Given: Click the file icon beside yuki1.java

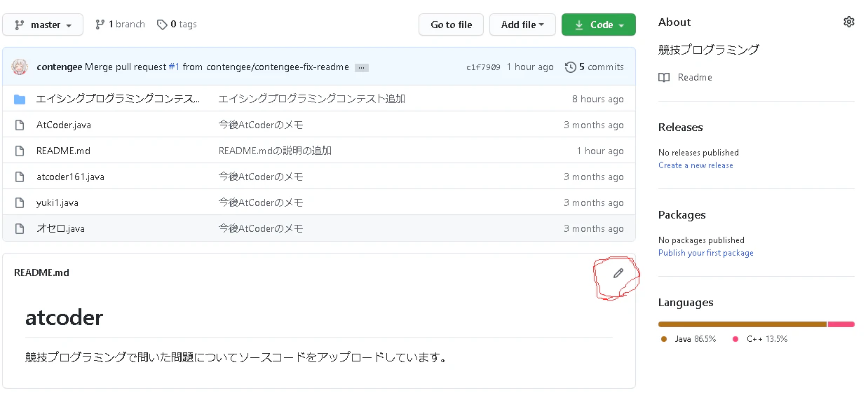Looking at the screenshot, I should pos(20,202).
